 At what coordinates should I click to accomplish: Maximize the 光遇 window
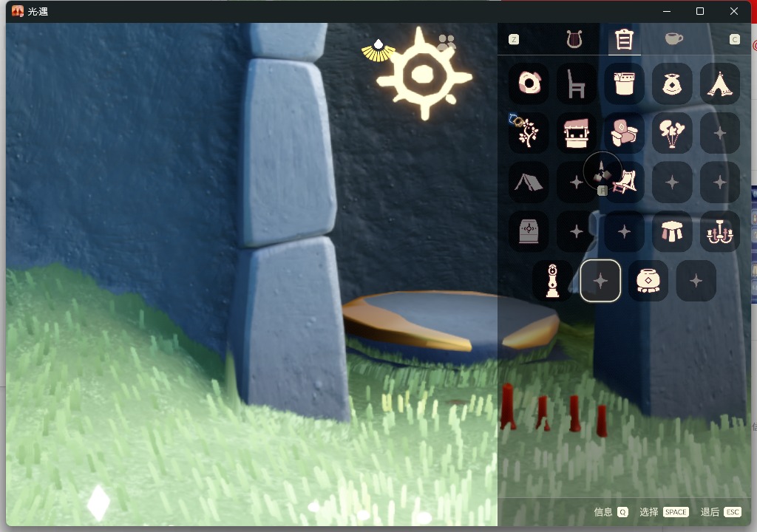tap(699, 11)
